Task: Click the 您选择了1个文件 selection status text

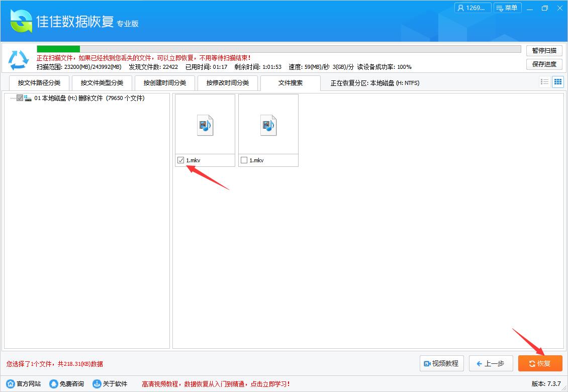Action: click(54, 364)
